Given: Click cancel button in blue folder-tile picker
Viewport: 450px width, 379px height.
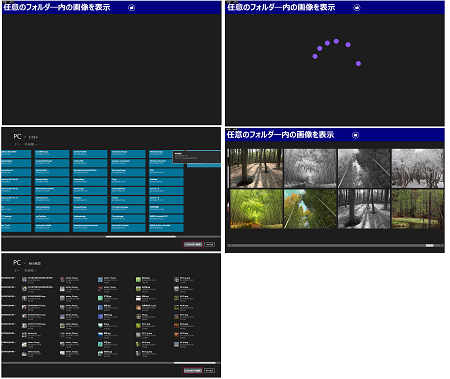Looking at the screenshot, I should [x=209, y=244].
